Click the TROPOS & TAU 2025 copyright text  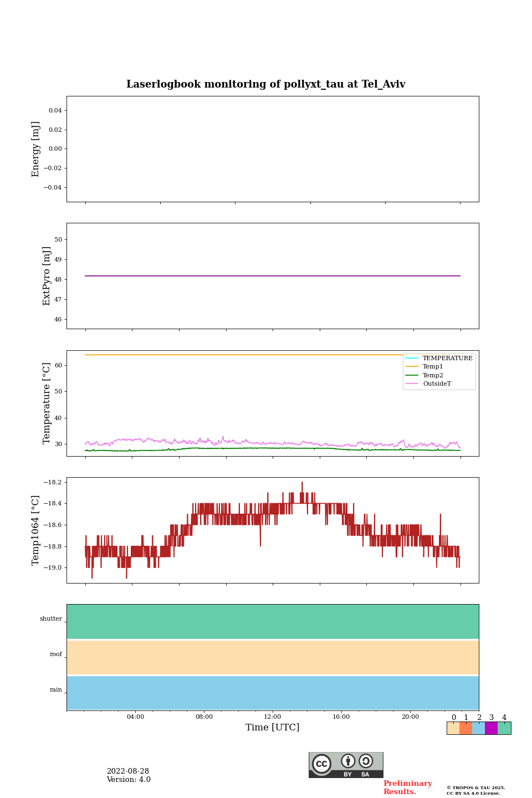pyautogui.click(x=476, y=787)
